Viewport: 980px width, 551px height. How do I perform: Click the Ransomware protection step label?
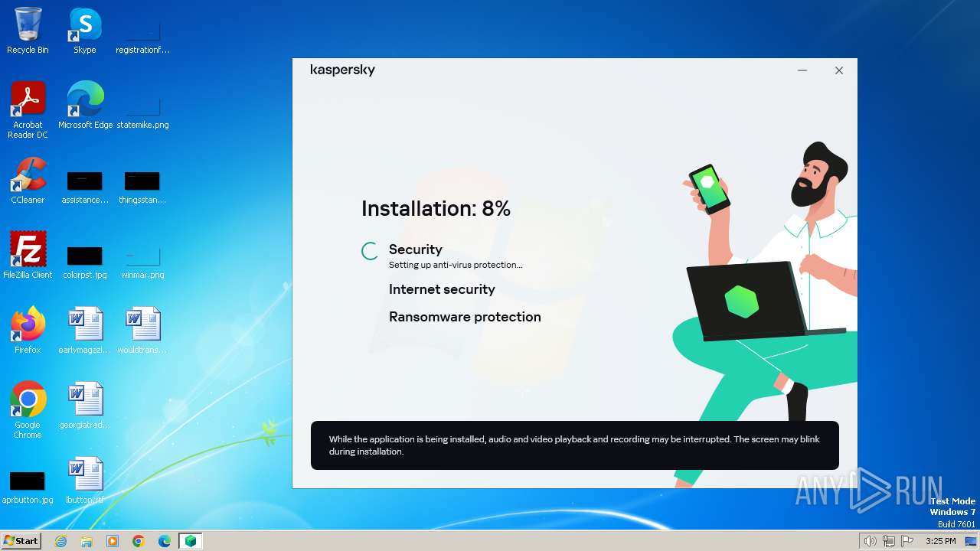465,317
